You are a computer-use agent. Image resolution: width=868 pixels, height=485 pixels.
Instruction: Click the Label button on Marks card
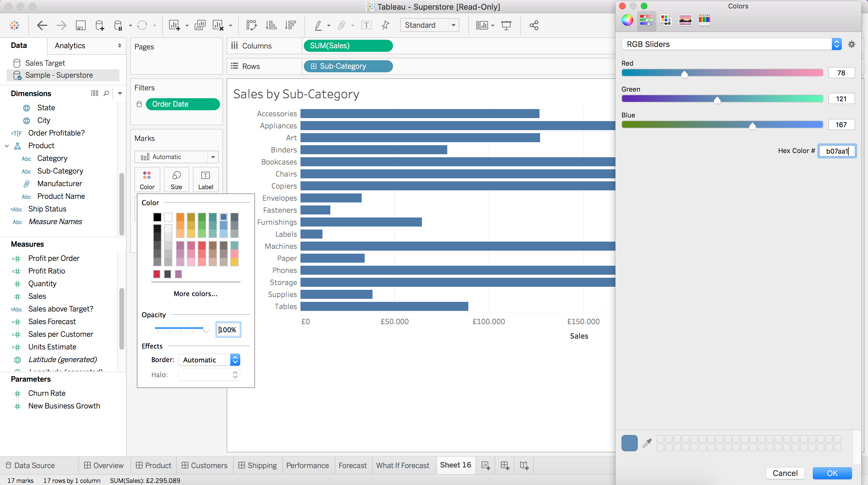pyautogui.click(x=206, y=180)
